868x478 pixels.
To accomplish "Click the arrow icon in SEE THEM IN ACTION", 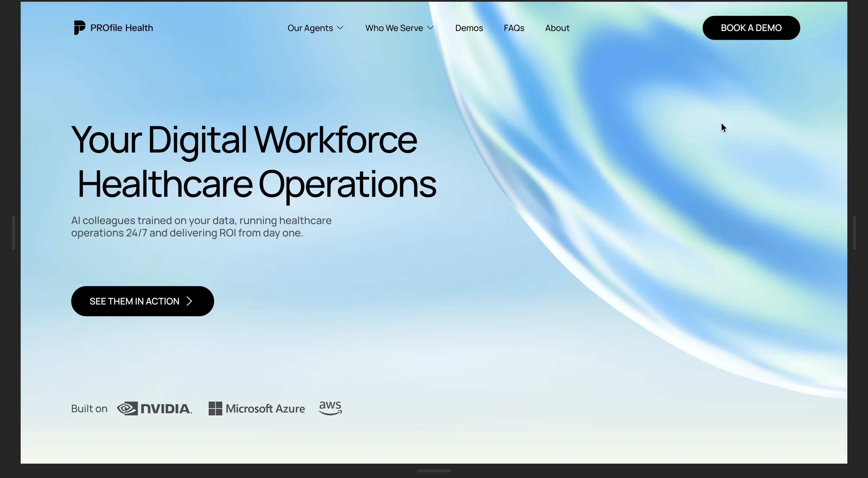I will point(189,301).
